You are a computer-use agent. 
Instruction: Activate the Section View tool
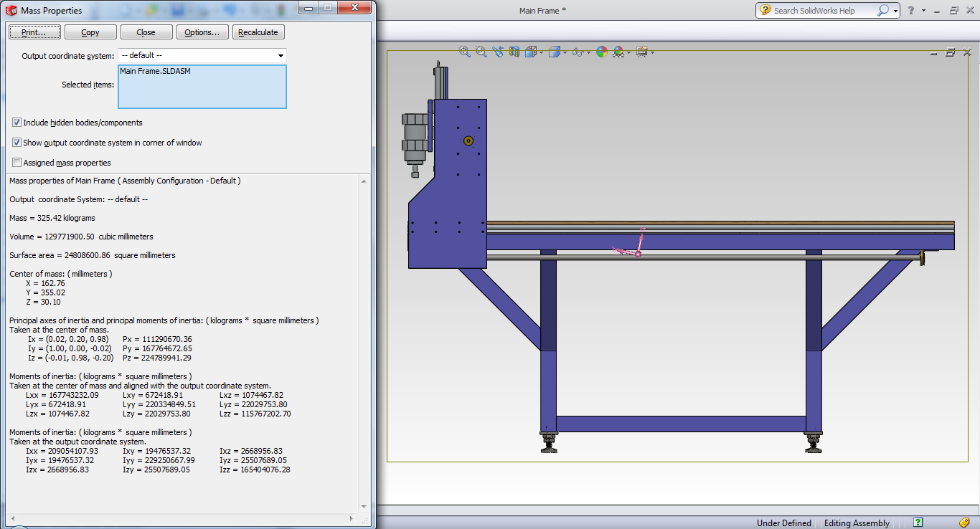(x=514, y=52)
